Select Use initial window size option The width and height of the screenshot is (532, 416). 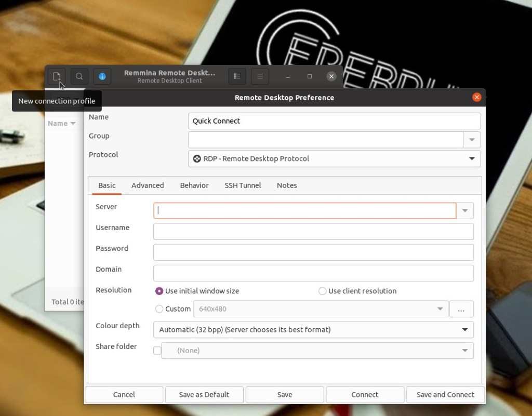[159, 291]
